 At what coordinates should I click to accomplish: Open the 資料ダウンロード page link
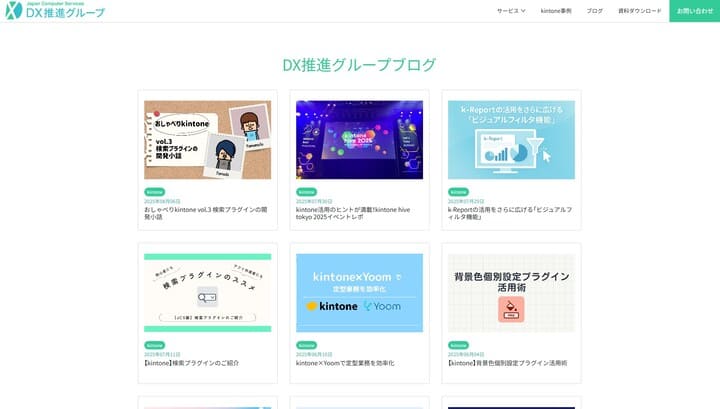tap(639, 11)
